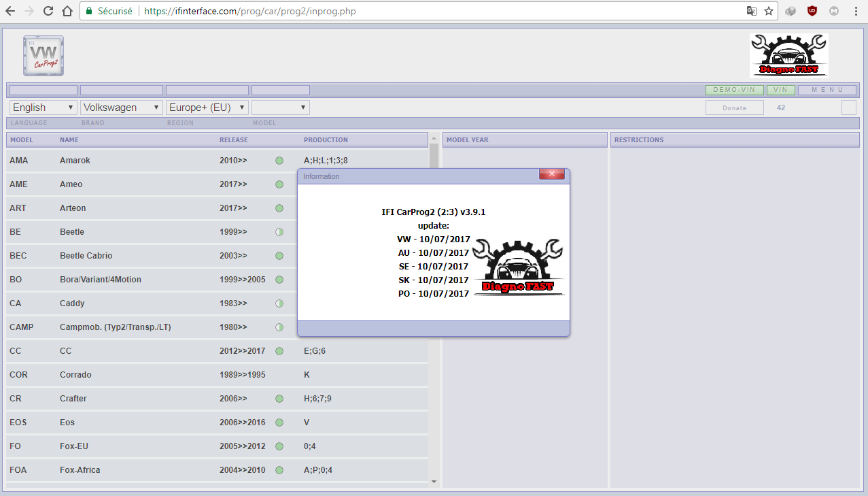The height and width of the screenshot is (496, 868).
Task: Select the Ameo model row
Action: tap(218, 184)
